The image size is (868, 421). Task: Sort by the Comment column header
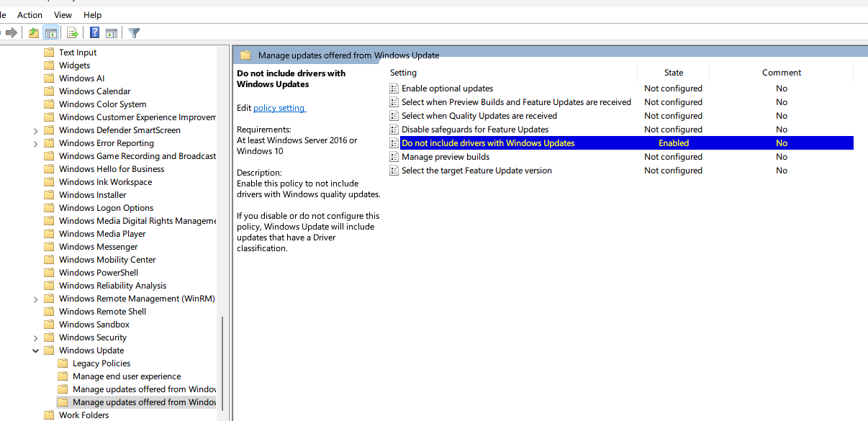[x=782, y=73]
